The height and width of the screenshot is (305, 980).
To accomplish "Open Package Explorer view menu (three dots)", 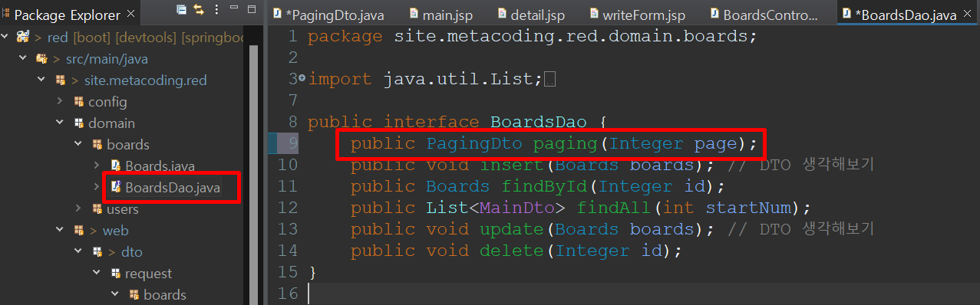I will pyautogui.click(x=216, y=10).
